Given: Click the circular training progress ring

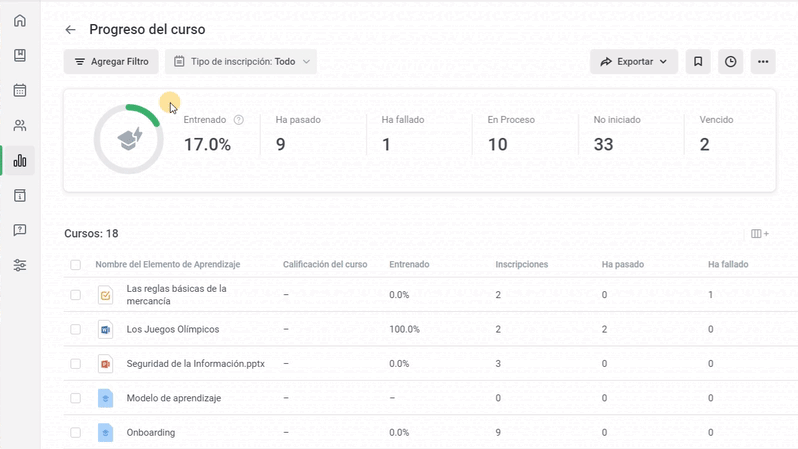Looking at the screenshot, I should click(128, 139).
